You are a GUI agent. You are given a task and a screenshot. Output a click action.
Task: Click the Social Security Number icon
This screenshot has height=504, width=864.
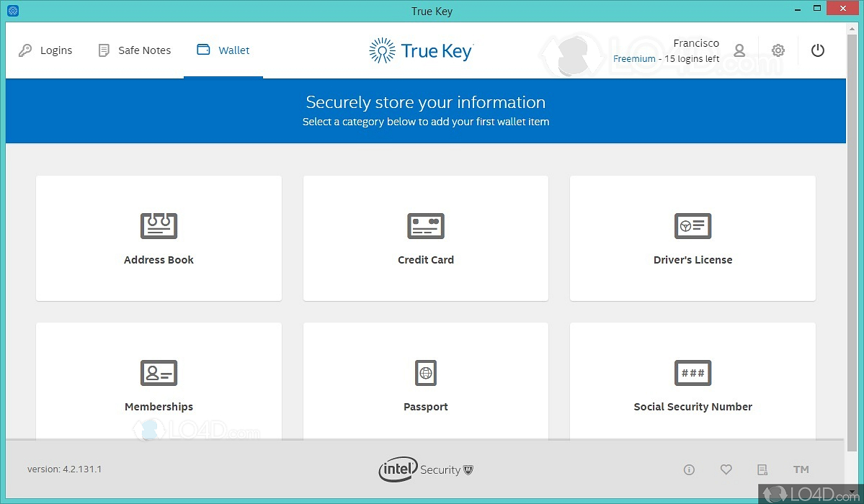(x=693, y=373)
